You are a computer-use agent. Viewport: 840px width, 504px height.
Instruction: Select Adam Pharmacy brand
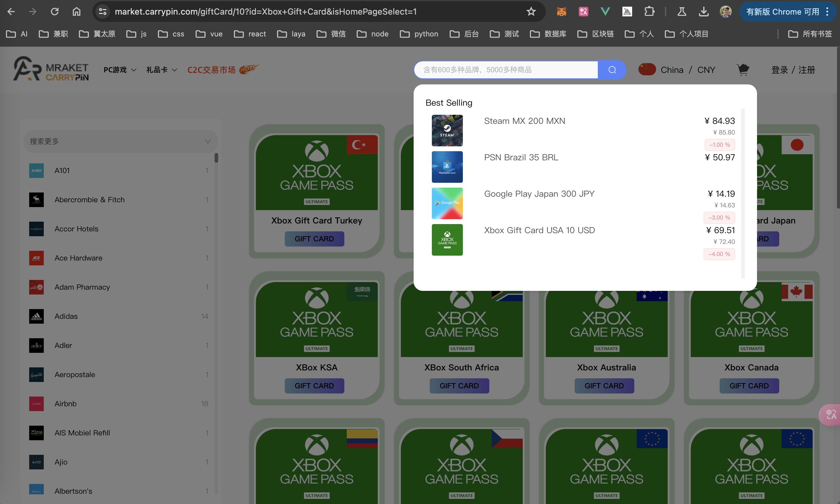click(119, 287)
